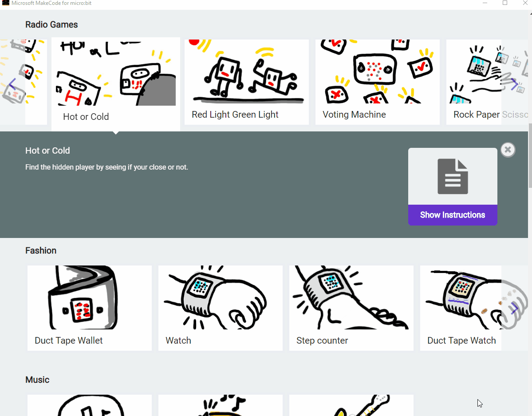Click the document icon above Show Instructions

pyautogui.click(x=453, y=176)
